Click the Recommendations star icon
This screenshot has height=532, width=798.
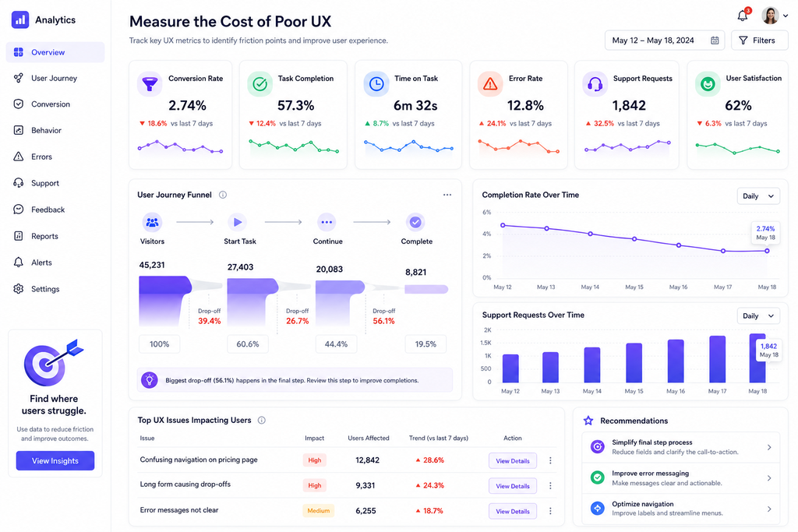(x=588, y=421)
